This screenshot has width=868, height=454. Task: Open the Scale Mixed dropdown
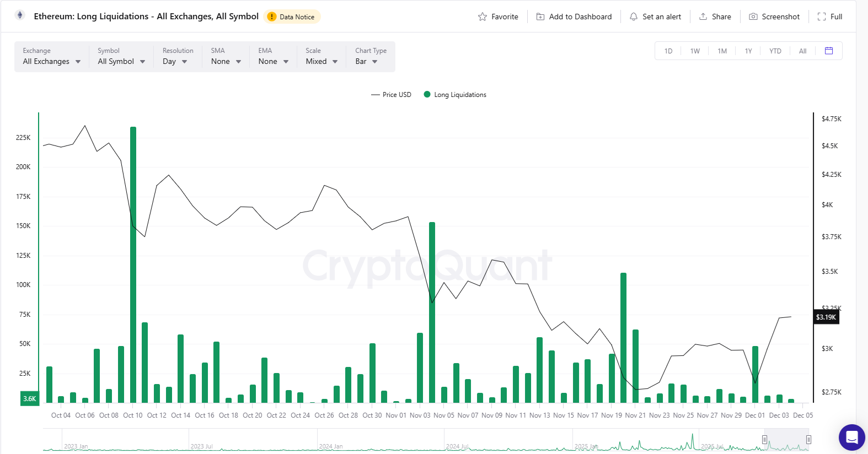pos(322,61)
